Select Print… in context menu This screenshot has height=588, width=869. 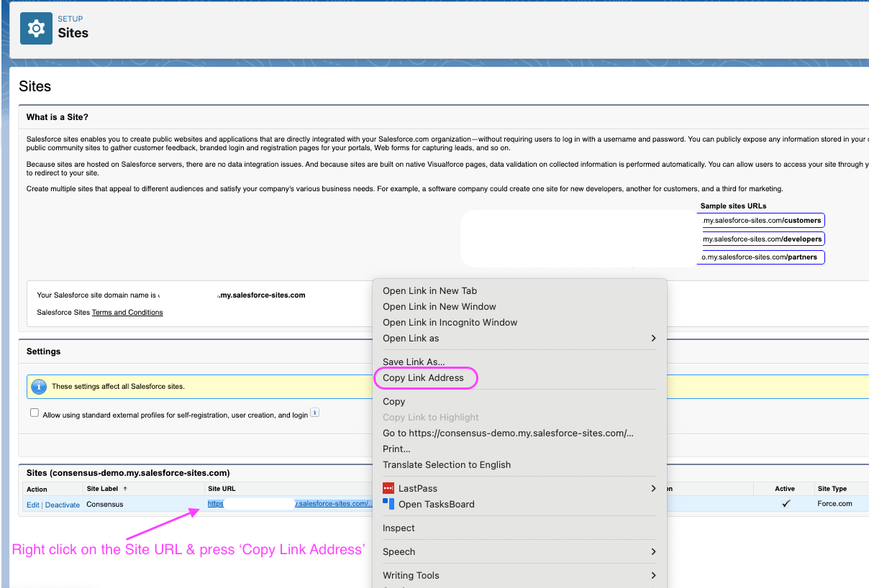pos(519,449)
